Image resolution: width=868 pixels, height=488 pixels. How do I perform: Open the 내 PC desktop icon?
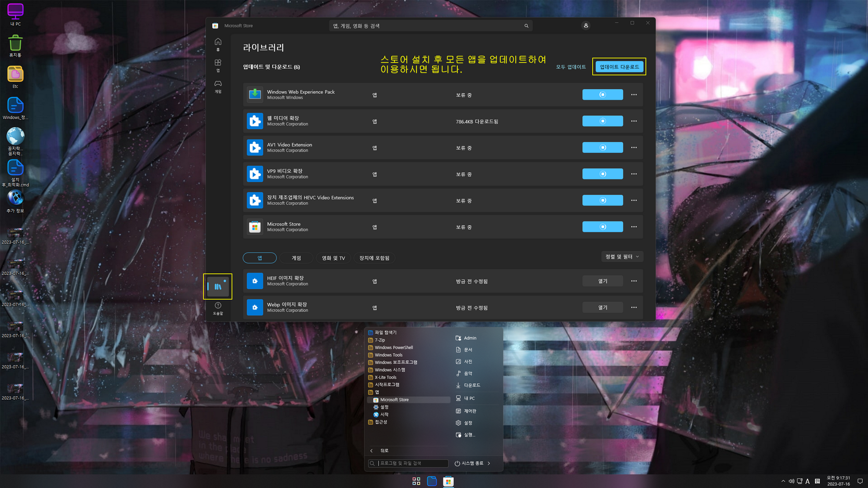(15, 15)
